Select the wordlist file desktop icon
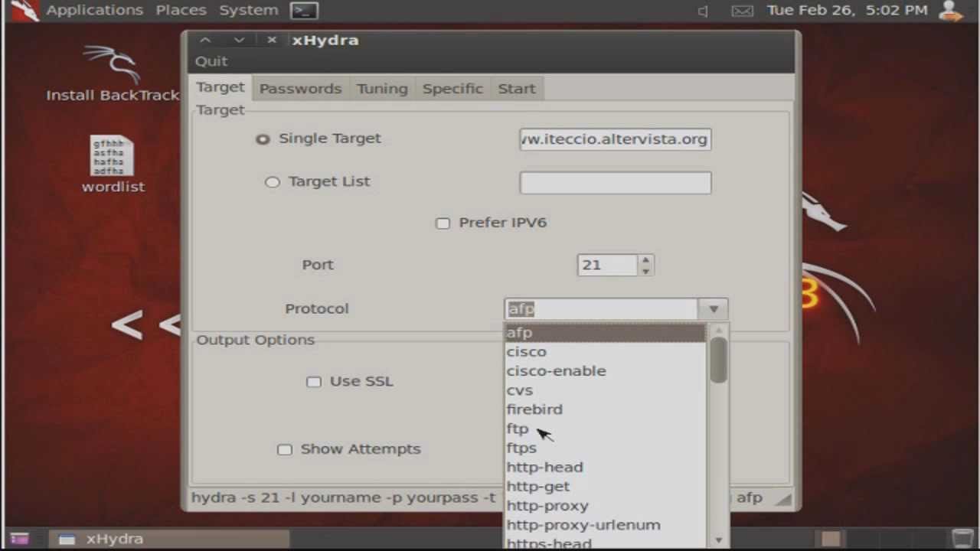This screenshot has width=980, height=551. click(x=113, y=165)
